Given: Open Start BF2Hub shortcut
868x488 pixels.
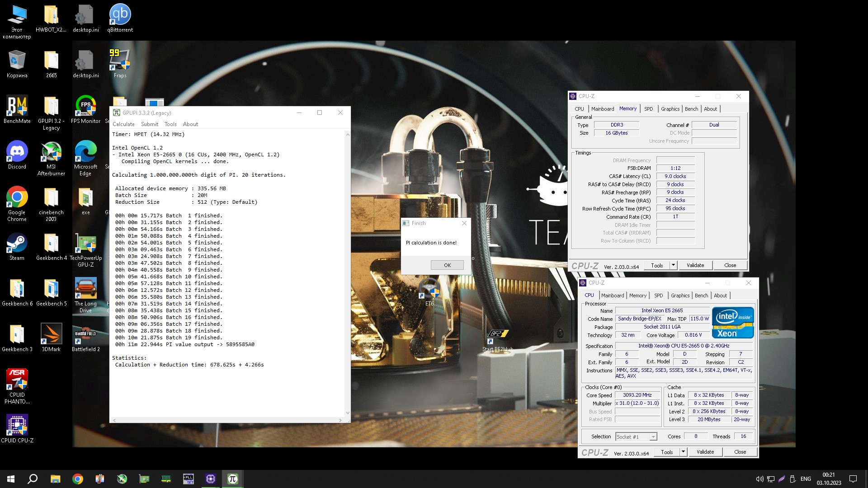Looking at the screenshot, I should coord(497,340).
